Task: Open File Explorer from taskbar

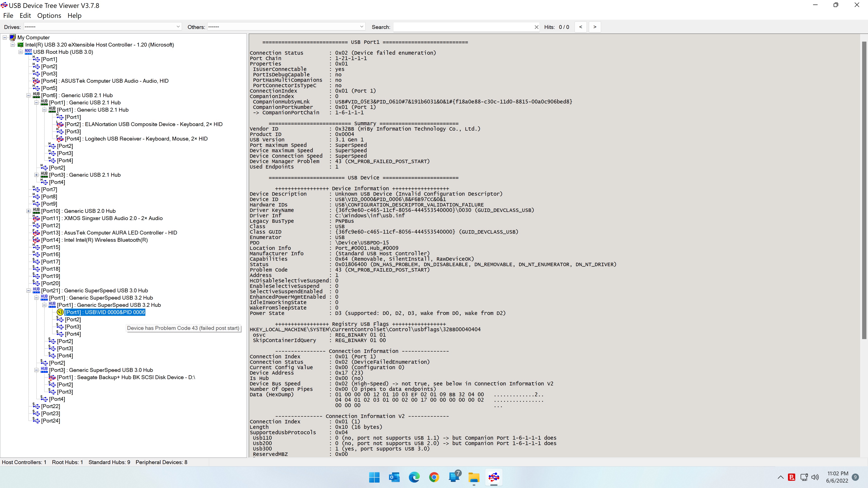Action: pos(474,477)
